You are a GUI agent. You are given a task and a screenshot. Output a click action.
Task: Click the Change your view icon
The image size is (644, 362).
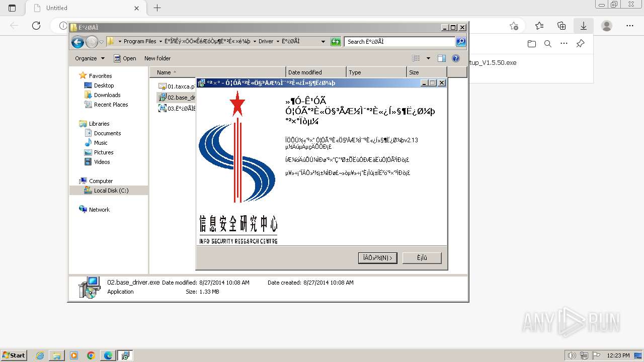[416, 58]
